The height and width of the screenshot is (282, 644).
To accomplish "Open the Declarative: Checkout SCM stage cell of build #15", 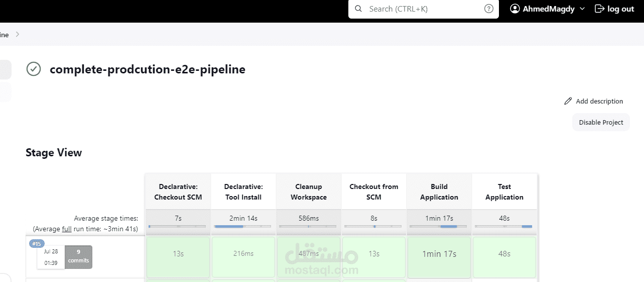I will point(178,257).
